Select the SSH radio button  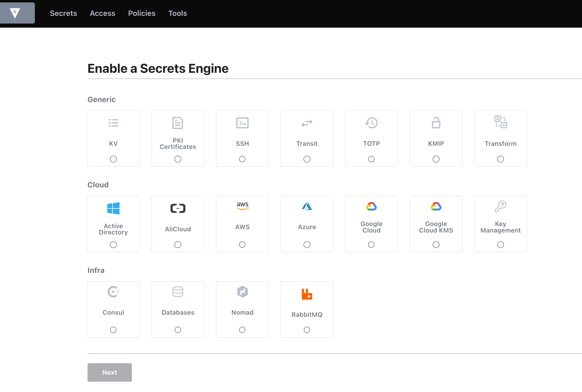pos(242,159)
